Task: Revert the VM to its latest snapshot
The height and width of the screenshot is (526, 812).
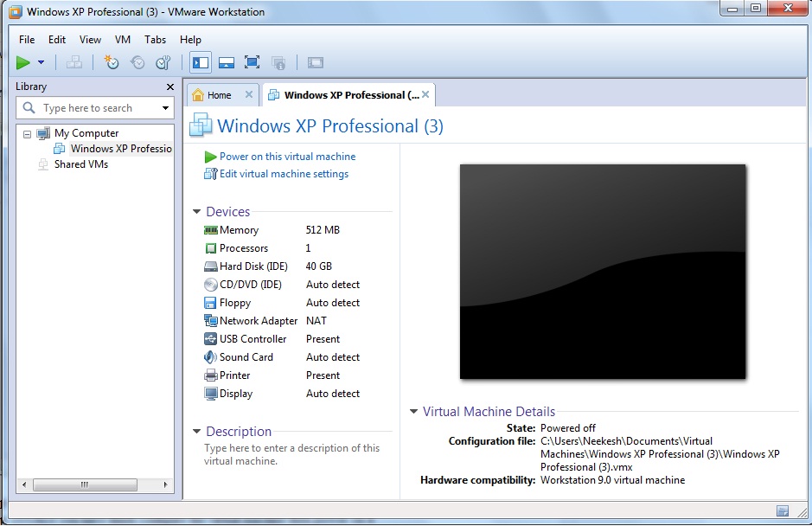Action: [137, 62]
